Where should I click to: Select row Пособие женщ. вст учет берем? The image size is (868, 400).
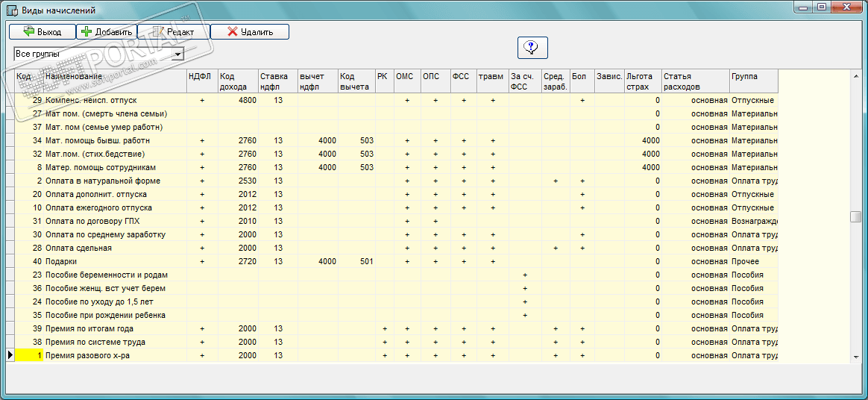[x=396, y=288]
